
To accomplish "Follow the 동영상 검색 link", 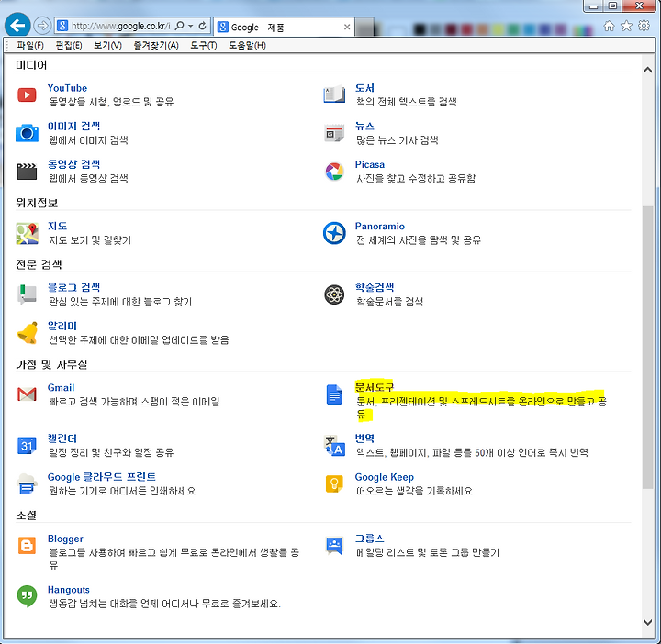I will click(x=73, y=164).
